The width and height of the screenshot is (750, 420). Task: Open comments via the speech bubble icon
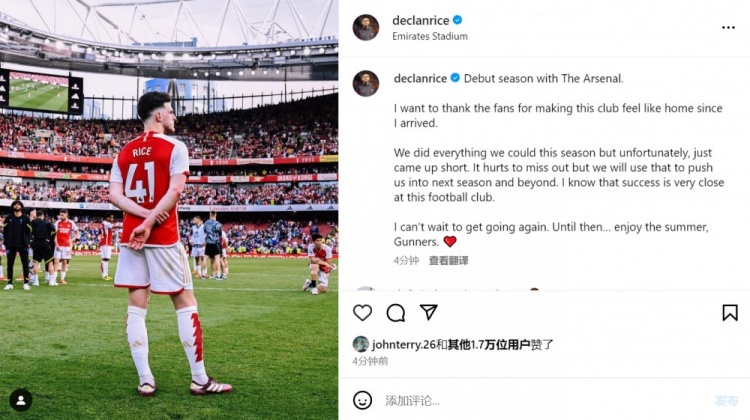[396, 313]
